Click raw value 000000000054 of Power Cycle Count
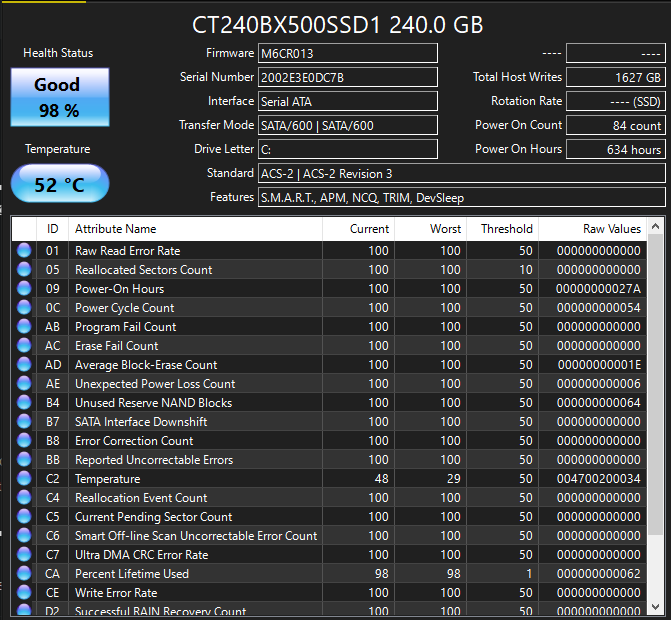This screenshot has height=620, width=671. (598, 308)
